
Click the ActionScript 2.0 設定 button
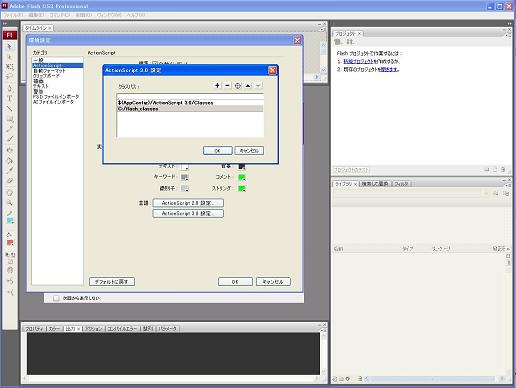tap(188, 203)
